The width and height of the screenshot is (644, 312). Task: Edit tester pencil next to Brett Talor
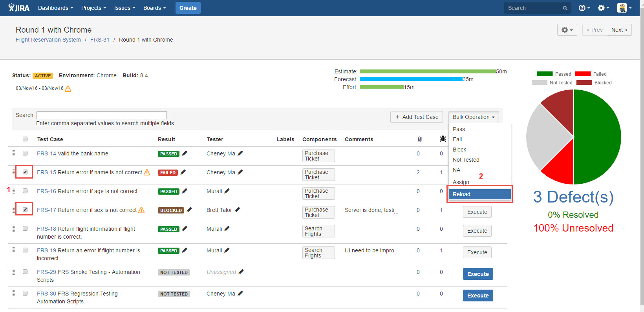pos(237,210)
